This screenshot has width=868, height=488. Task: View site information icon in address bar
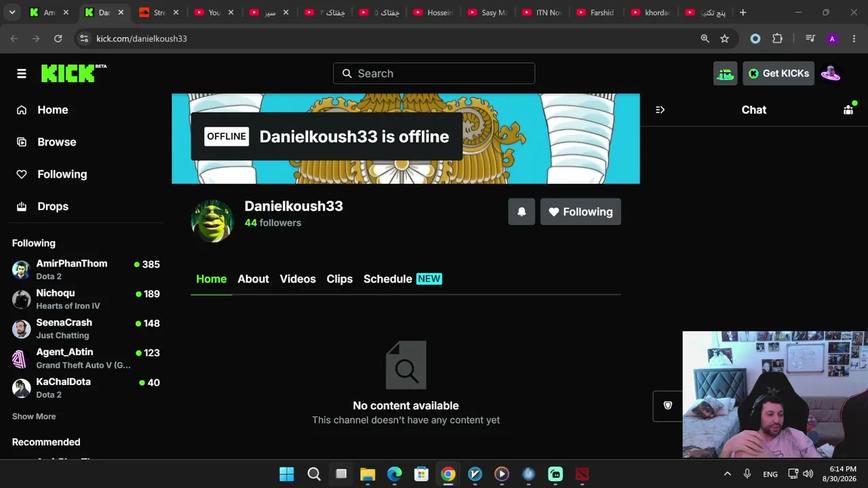pyautogui.click(x=84, y=39)
